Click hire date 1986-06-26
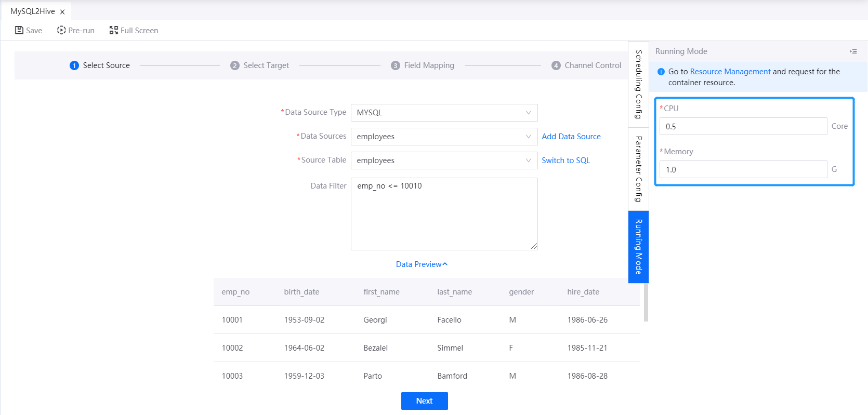This screenshot has height=415, width=868. 587,320
